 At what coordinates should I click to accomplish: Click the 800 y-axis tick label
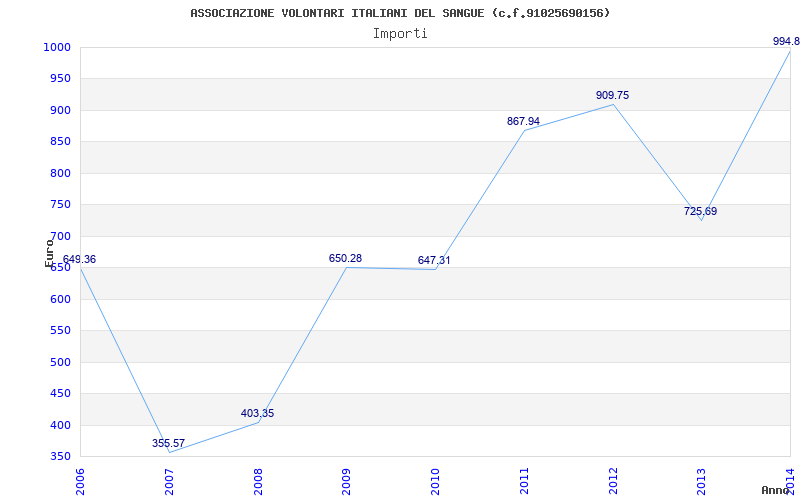point(60,173)
